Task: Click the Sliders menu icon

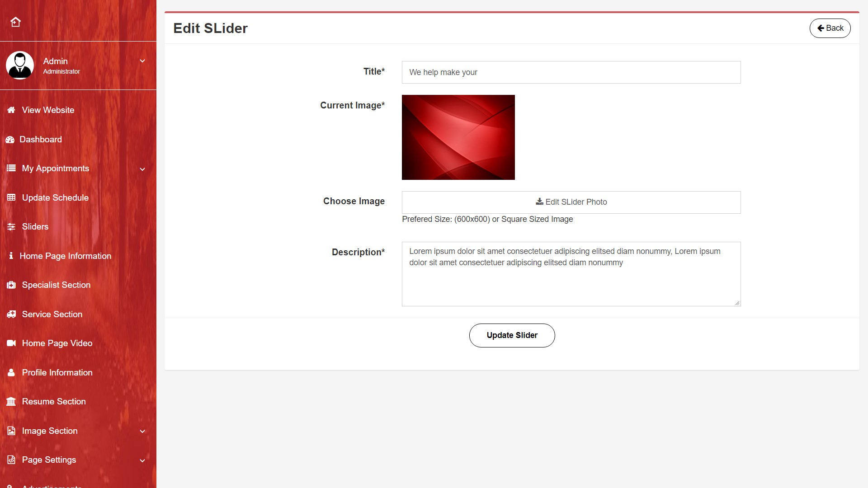Action: 11,227
